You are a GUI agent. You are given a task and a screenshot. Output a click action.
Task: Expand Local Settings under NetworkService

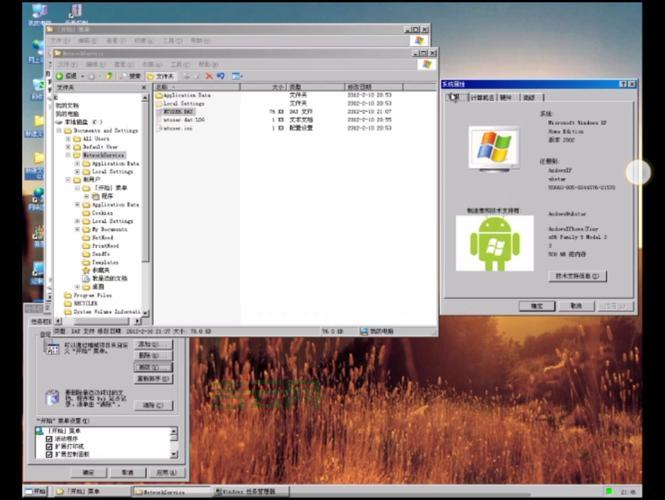77,172
